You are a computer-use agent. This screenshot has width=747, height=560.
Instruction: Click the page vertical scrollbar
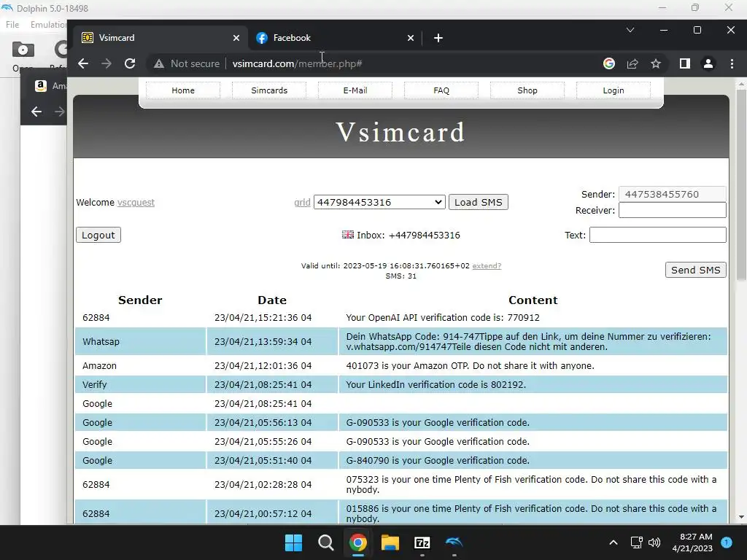click(x=741, y=183)
